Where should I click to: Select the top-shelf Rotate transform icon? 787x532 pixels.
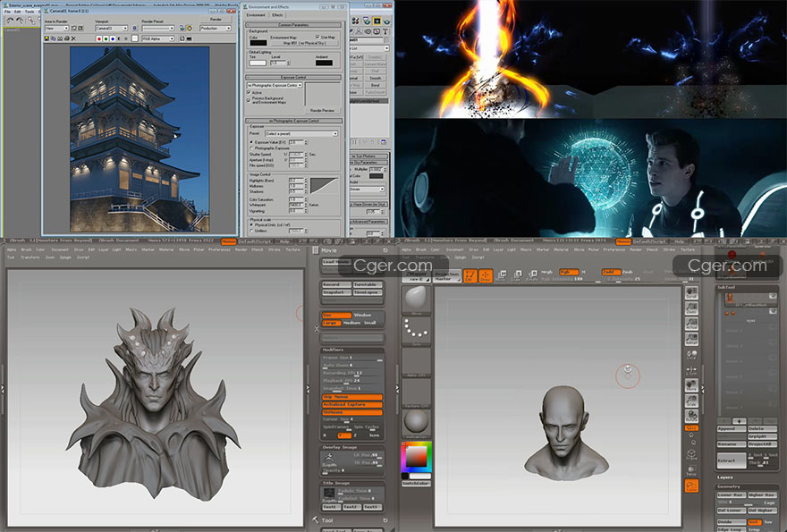(x=532, y=275)
